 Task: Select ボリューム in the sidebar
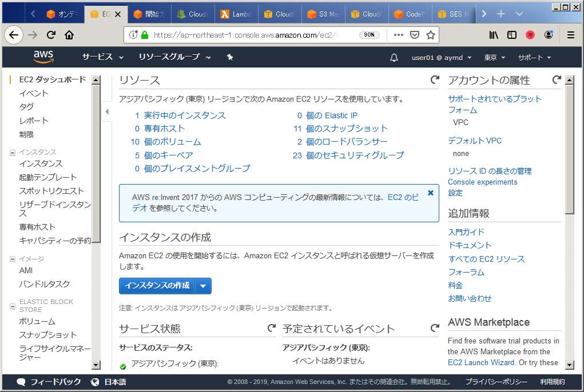pos(37,321)
